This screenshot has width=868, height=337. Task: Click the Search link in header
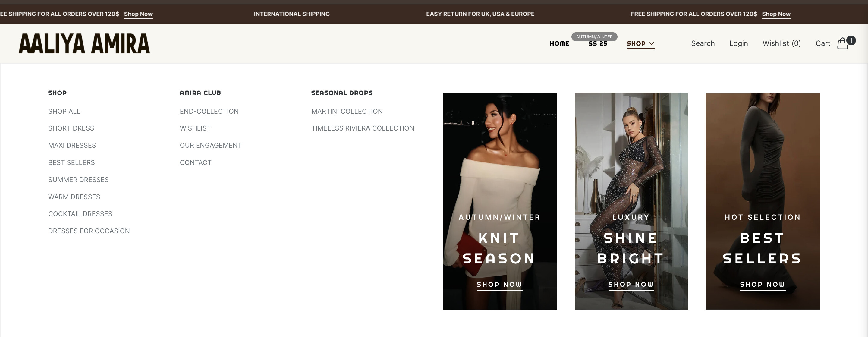pyautogui.click(x=703, y=43)
